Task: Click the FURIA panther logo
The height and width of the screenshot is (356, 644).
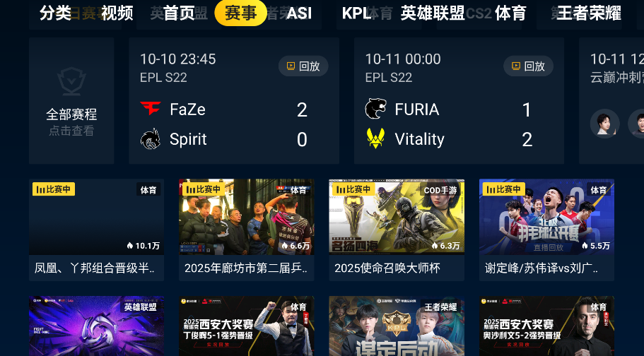Action: coord(375,109)
